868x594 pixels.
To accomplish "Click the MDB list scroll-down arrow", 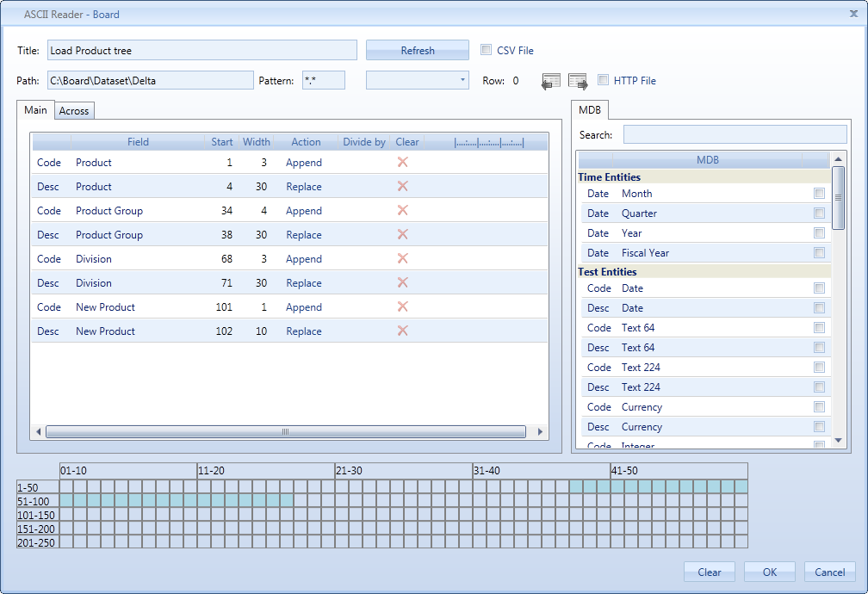I will (838, 441).
